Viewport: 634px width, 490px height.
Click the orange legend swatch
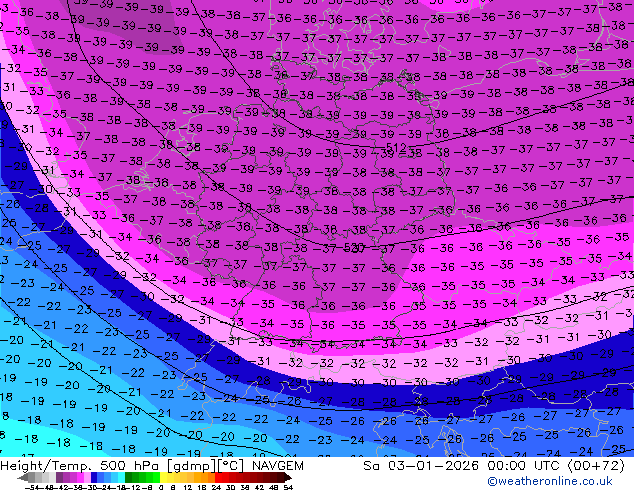[x=205, y=477]
